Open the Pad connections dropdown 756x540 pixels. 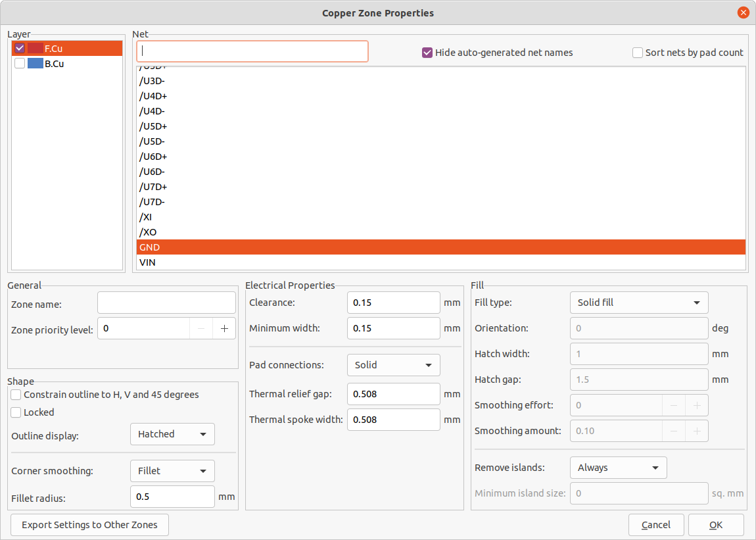click(x=393, y=365)
